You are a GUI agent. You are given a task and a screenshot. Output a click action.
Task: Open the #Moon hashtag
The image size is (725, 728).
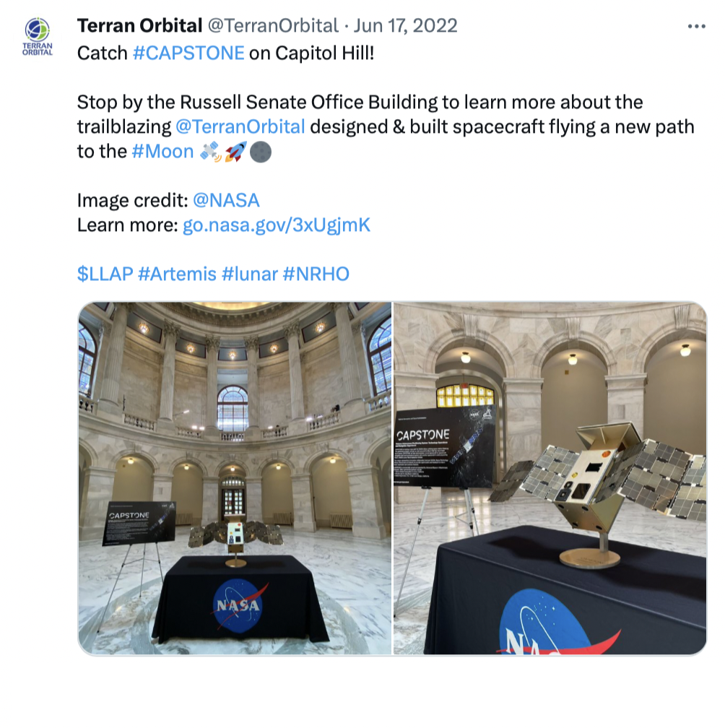pyautogui.click(x=163, y=152)
